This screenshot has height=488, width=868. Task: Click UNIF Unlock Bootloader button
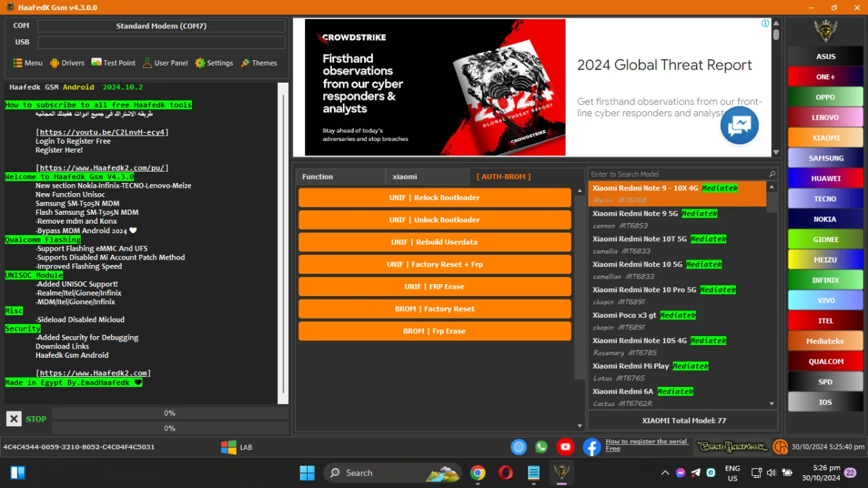click(x=435, y=220)
